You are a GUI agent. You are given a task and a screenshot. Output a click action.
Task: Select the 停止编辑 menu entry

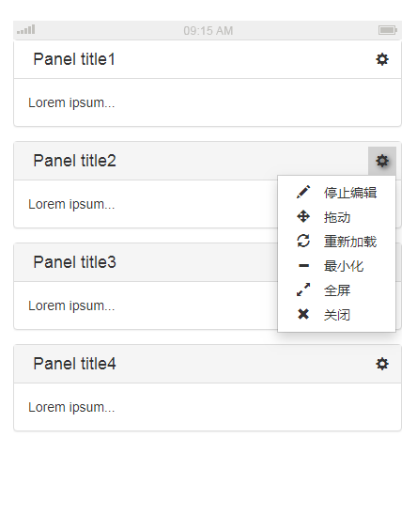(350, 193)
